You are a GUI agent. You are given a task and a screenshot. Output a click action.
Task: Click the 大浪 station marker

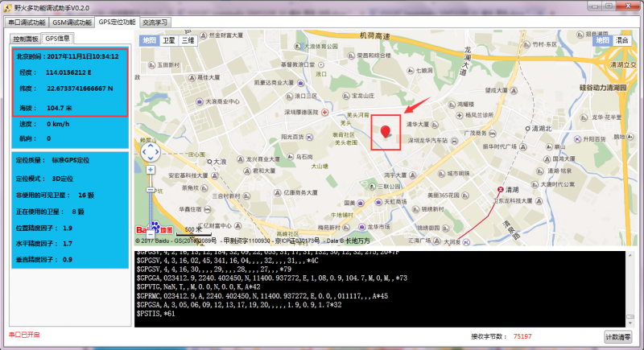(x=209, y=162)
